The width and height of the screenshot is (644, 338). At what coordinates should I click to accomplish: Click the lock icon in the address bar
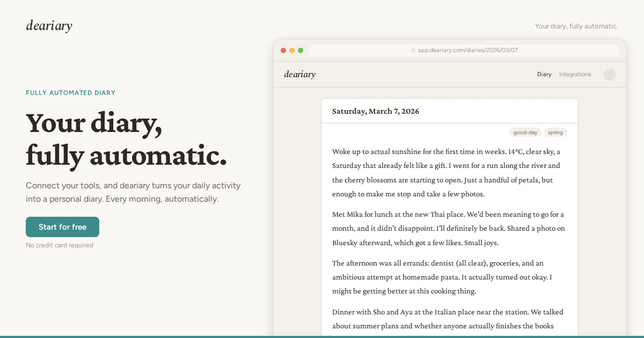[x=413, y=50]
